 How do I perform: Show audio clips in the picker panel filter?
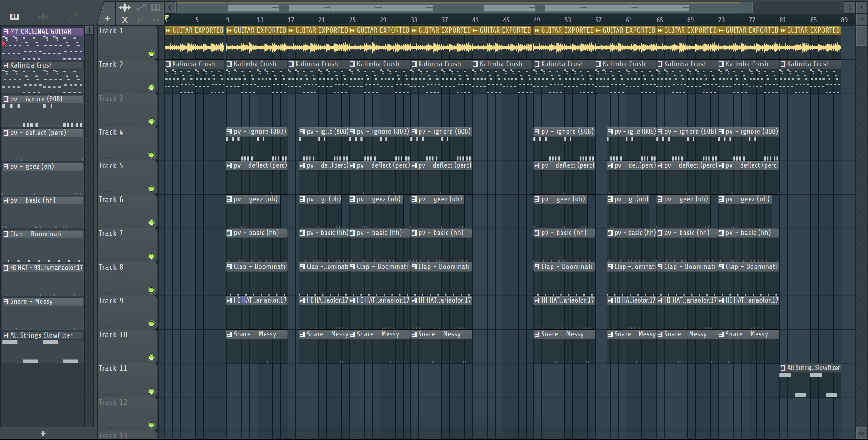click(x=43, y=17)
